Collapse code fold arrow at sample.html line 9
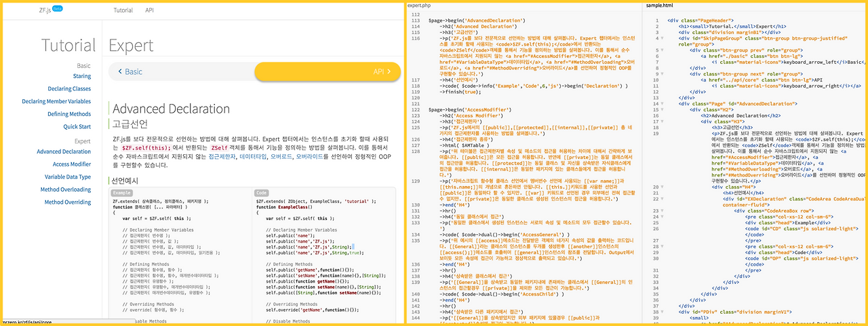The height and width of the screenshot is (326, 868). (661, 75)
